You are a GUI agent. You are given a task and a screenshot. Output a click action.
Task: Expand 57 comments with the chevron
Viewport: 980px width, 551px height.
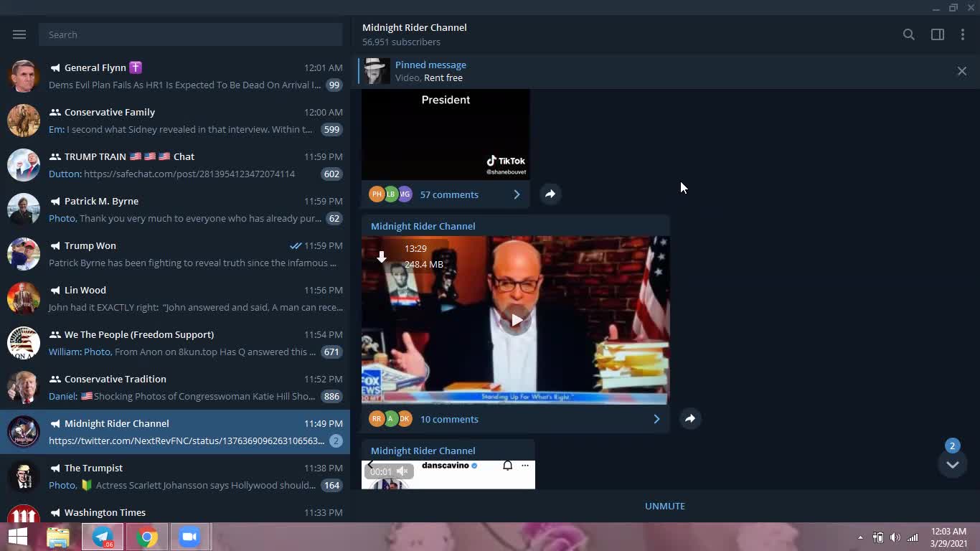point(517,194)
